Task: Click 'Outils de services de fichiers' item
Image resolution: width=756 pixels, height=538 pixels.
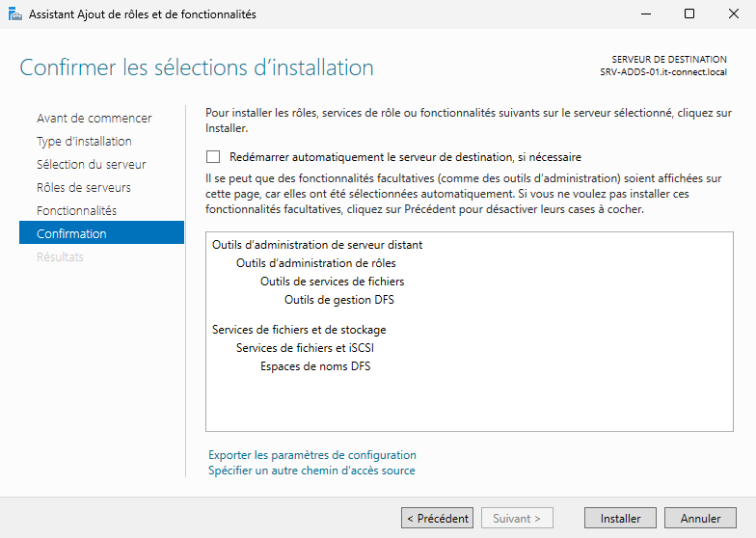Action: (x=332, y=282)
